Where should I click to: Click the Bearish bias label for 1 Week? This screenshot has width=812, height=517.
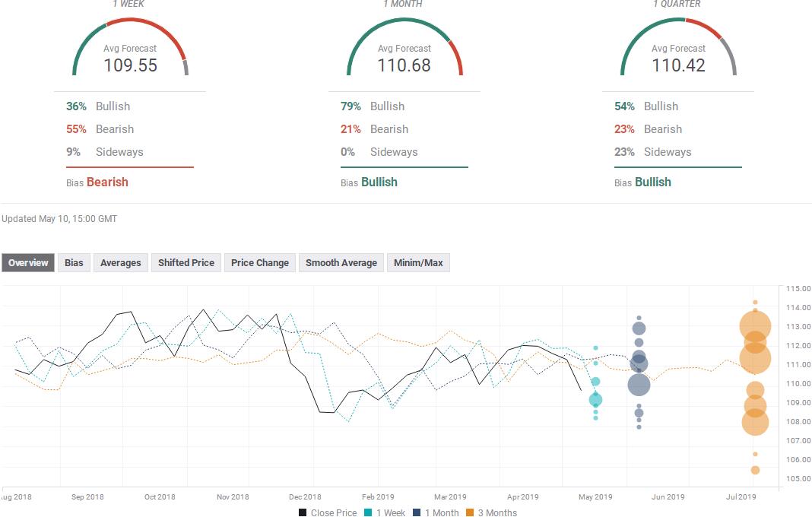coord(107,182)
